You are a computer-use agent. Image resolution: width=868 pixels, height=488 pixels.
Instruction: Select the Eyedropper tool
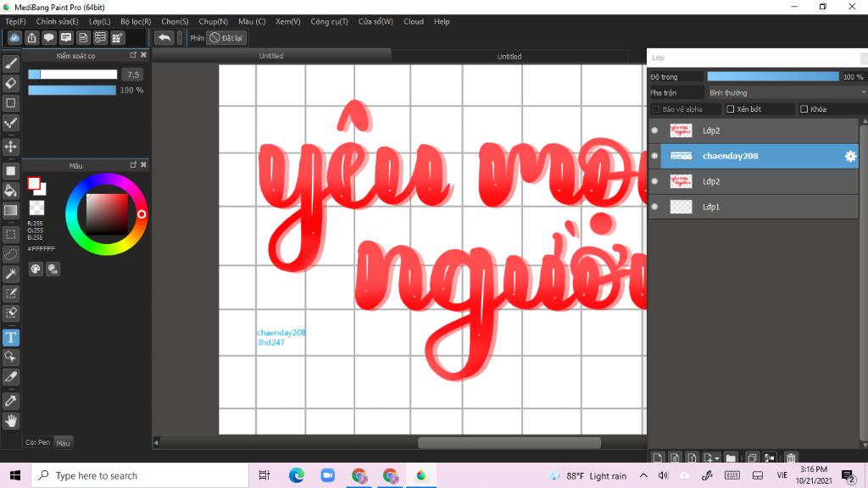point(10,401)
